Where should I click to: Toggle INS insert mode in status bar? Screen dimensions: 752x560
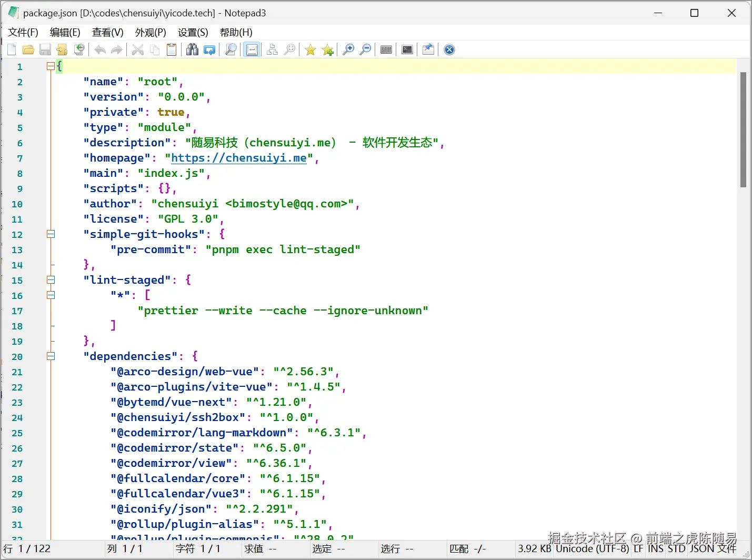[x=656, y=549]
